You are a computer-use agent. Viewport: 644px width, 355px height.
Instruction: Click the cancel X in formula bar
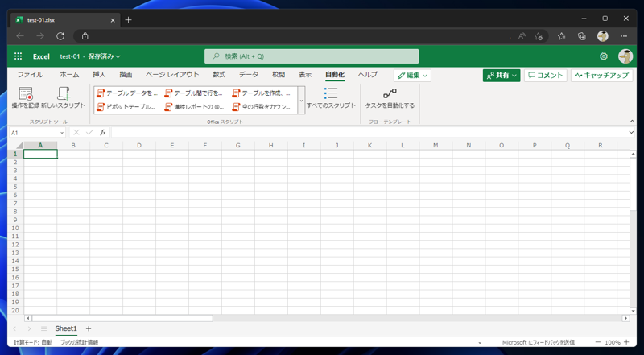(76, 132)
